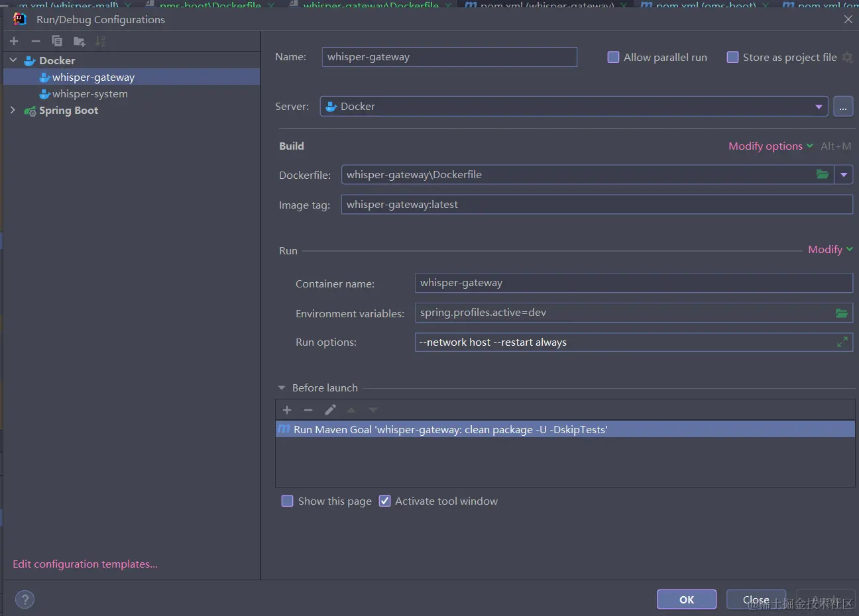Open Modify menu in Run section

coord(830,249)
